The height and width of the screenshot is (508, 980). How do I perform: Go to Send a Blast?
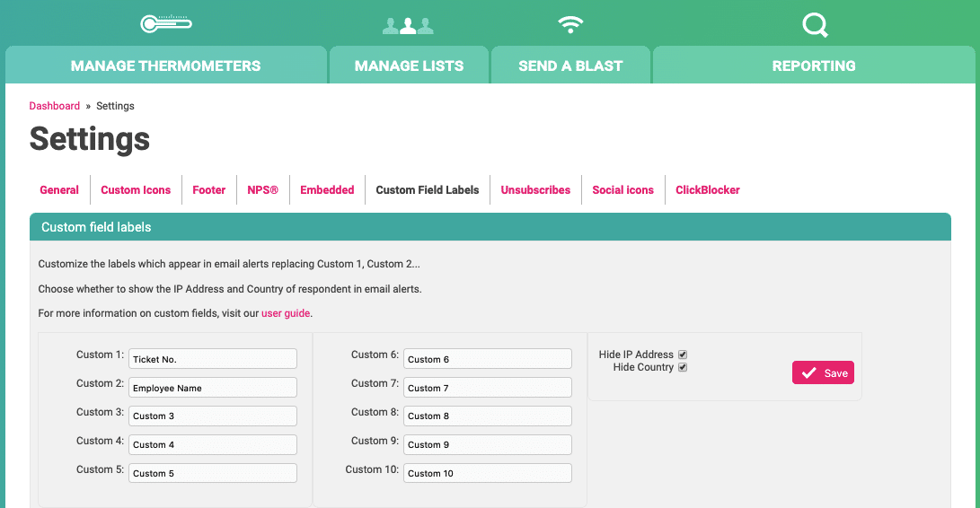(x=570, y=65)
